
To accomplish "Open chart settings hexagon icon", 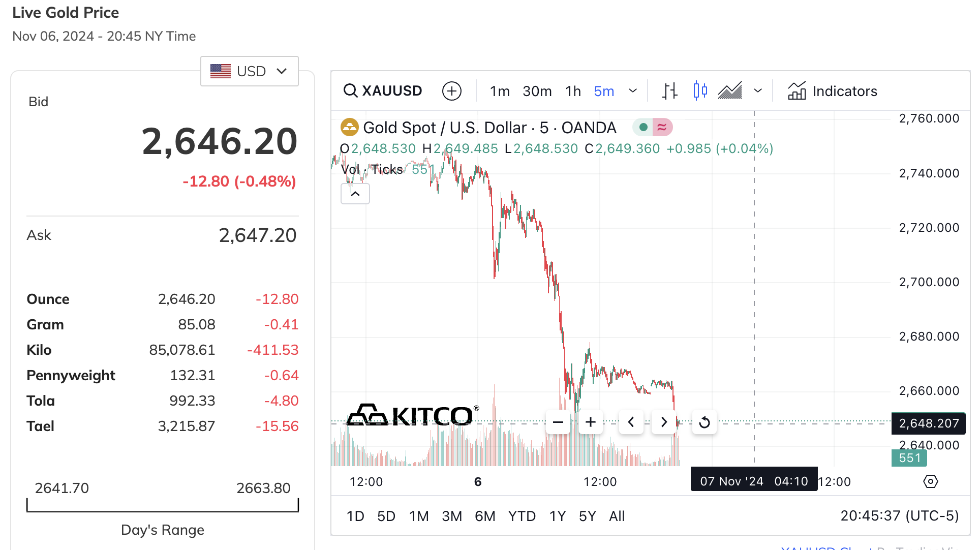I will click(930, 481).
